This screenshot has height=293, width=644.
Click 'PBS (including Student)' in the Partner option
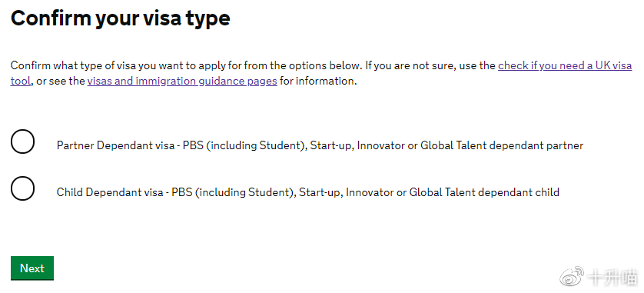pos(245,145)
